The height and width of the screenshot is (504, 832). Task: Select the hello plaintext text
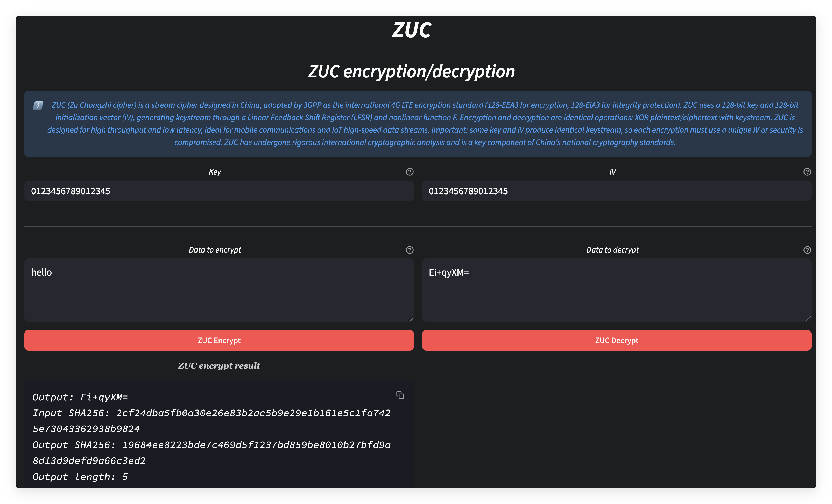point(41,272)
